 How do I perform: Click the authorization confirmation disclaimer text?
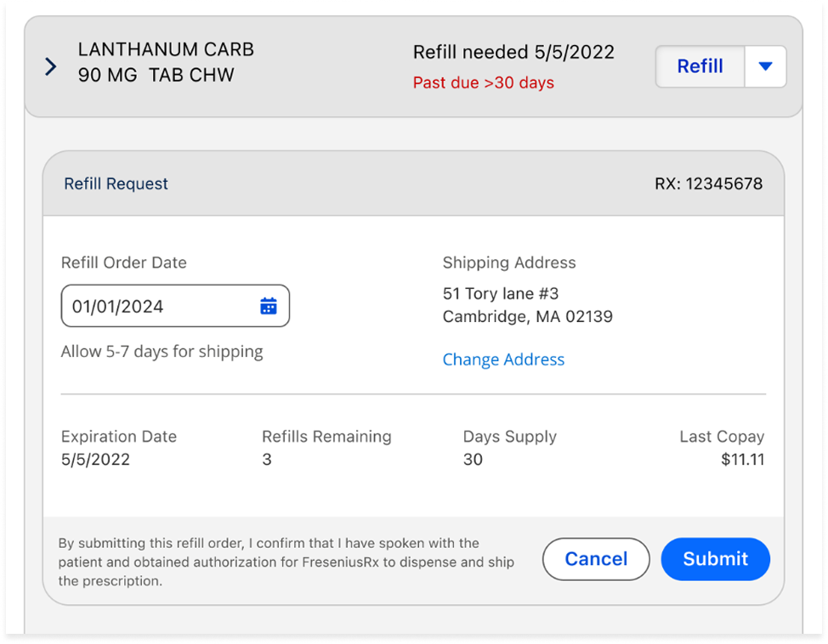pos(286,562)
